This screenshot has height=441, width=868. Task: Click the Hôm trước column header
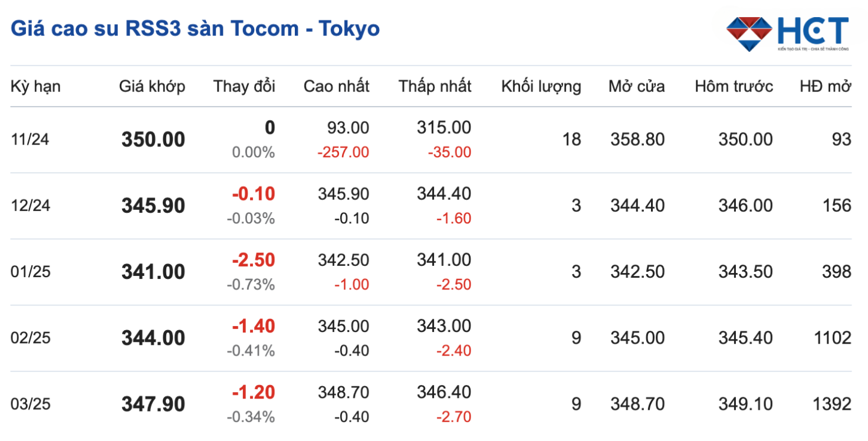point(734,86)
